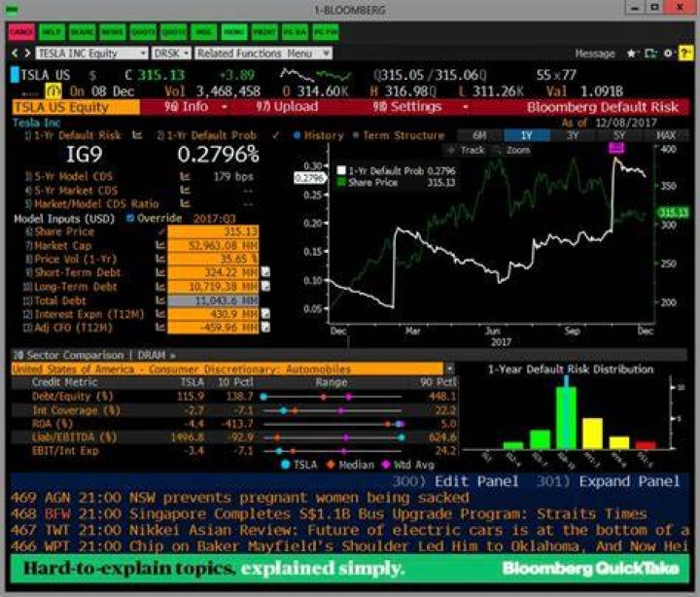The image size is (700, 597).
Task: Open chart icon for Market Cap
Action: [160, 246]
